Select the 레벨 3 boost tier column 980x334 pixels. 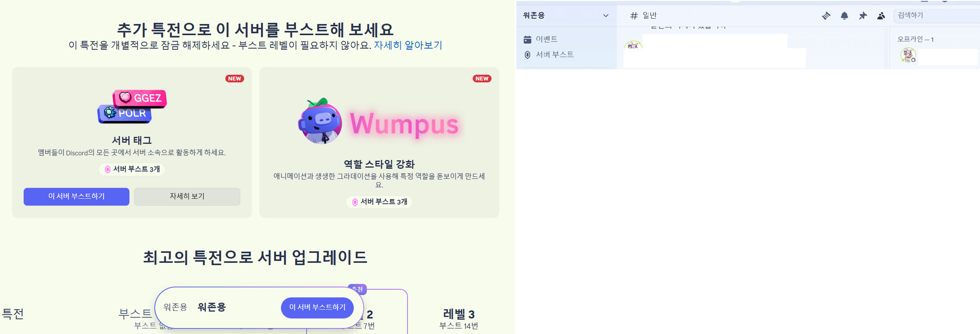[x=459, y=318]
